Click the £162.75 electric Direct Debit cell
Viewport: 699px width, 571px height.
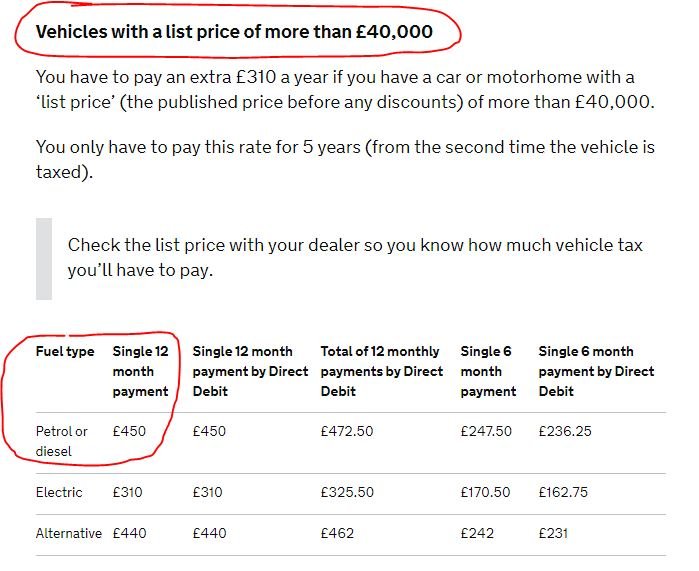pos(563,492)
